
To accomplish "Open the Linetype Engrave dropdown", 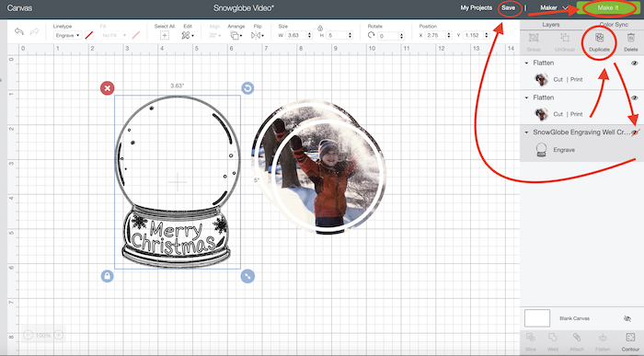I will tap(68, 35).
